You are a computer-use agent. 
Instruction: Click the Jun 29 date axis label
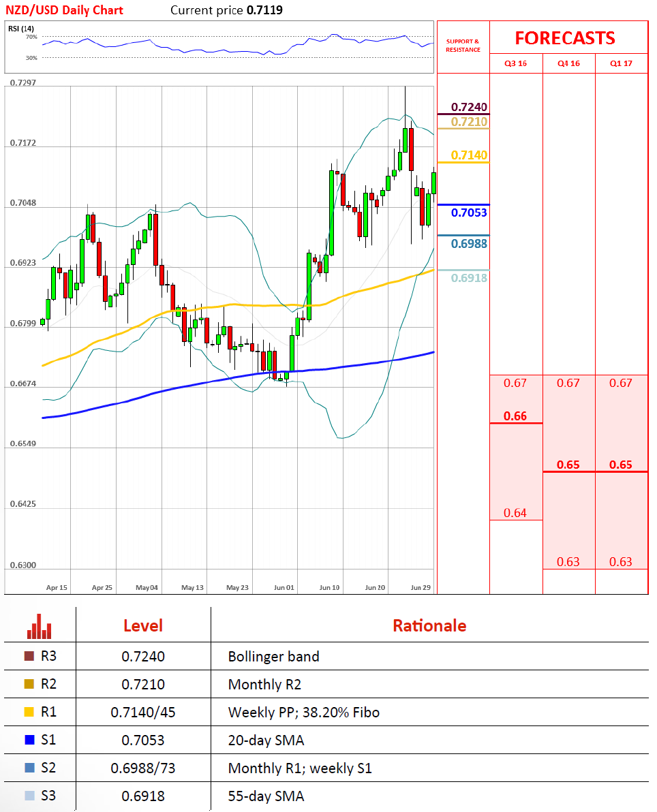pos(421,588)
